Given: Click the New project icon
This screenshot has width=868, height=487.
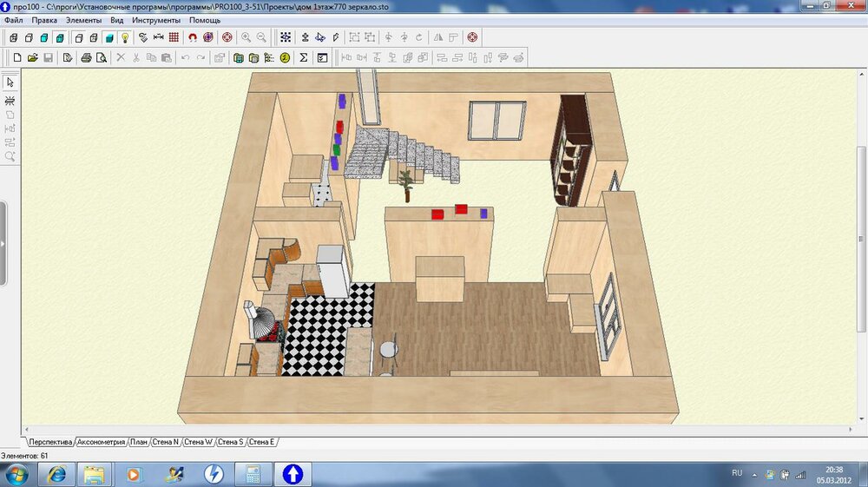Looking at the screenshot, I should pyautogui.click(x=16, y=58).
